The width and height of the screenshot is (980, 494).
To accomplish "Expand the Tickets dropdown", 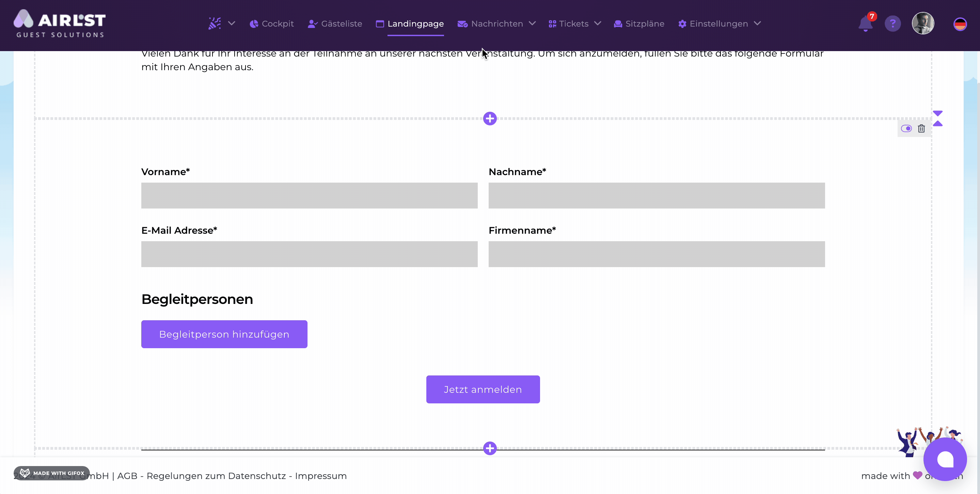I will click(574, 24).
